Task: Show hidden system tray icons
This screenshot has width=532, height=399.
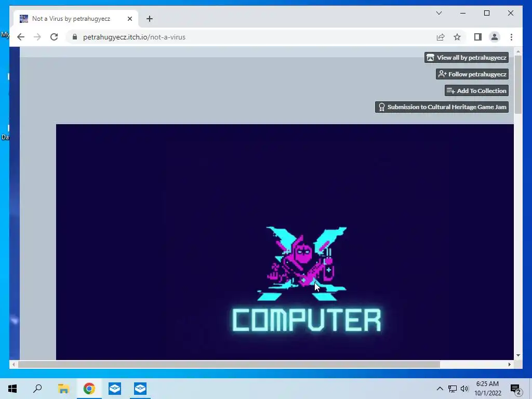Action: click(x=440, y=389)
